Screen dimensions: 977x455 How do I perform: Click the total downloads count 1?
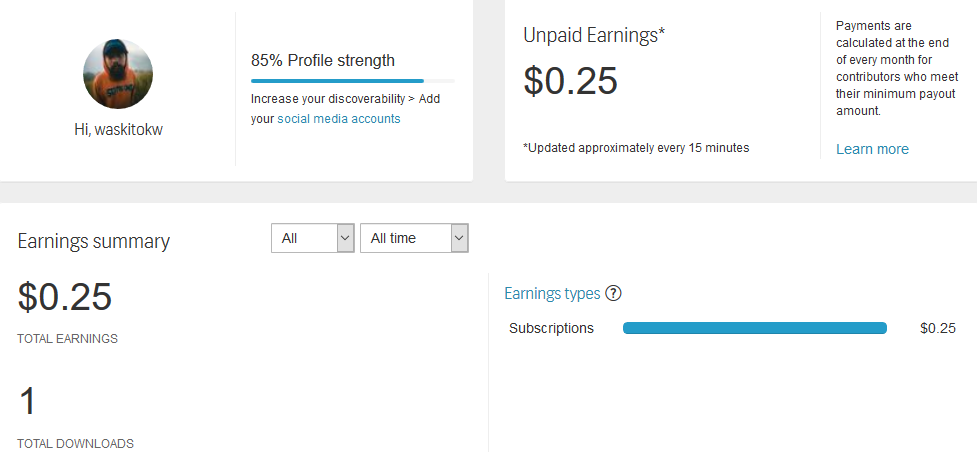27,401
